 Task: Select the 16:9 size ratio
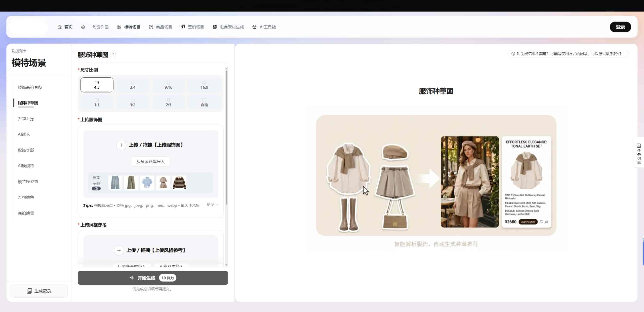coord(204,85)
